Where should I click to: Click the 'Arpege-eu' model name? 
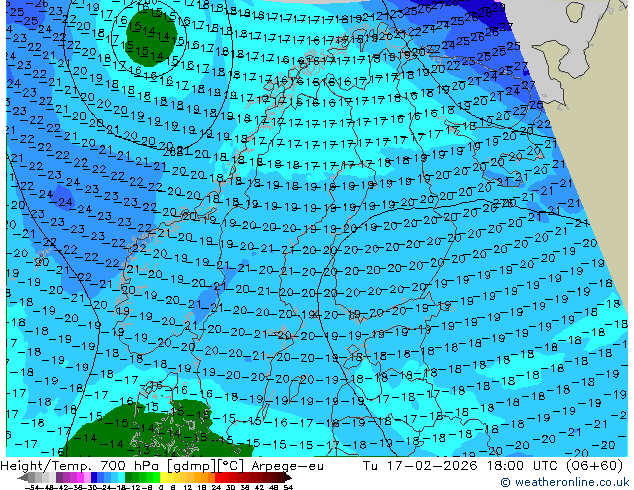point(287,466)
